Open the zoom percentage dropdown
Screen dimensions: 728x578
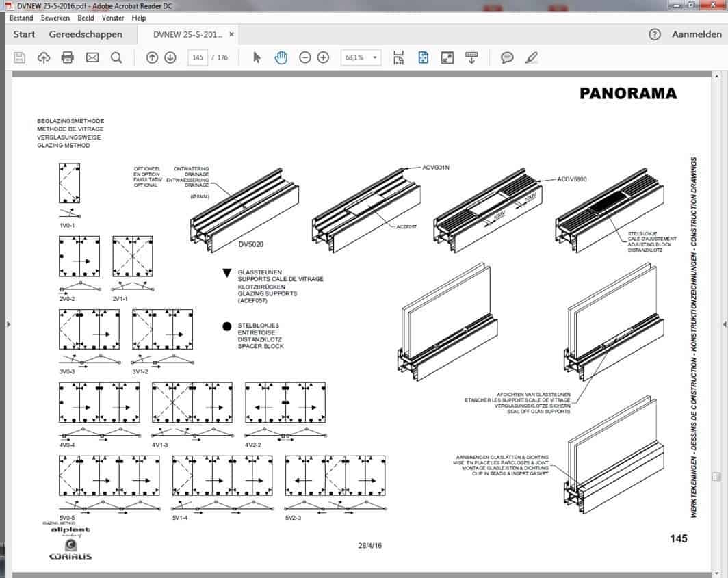coord(375,58)
